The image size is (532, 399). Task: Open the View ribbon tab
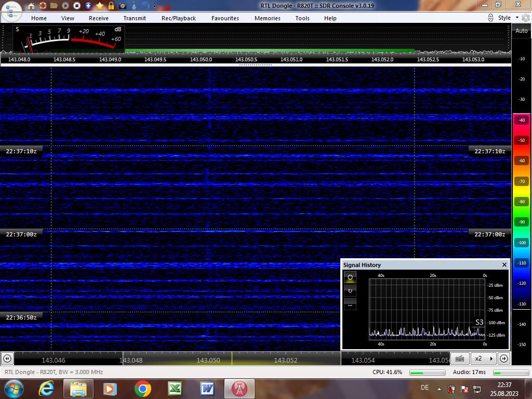click(x=68, y=18)
